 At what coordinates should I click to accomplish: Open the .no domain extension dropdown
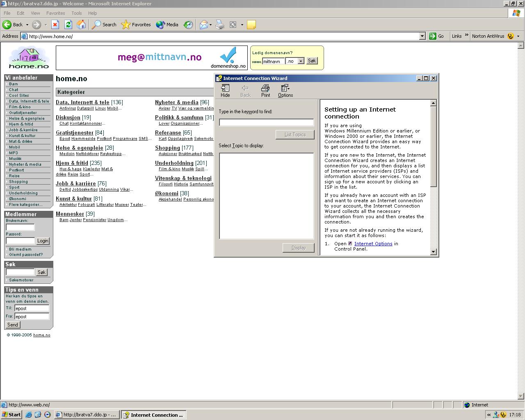coord(301,61)
